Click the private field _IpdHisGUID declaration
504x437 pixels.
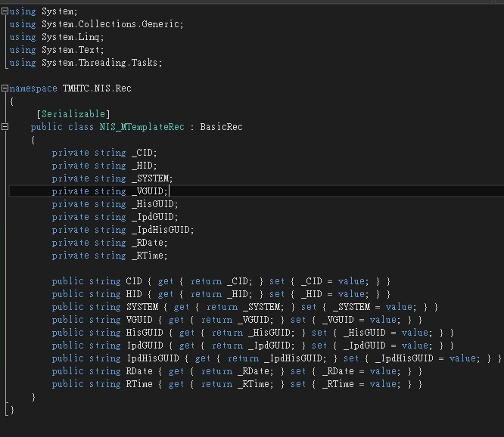pyautogui.click(x=123, y=230)
